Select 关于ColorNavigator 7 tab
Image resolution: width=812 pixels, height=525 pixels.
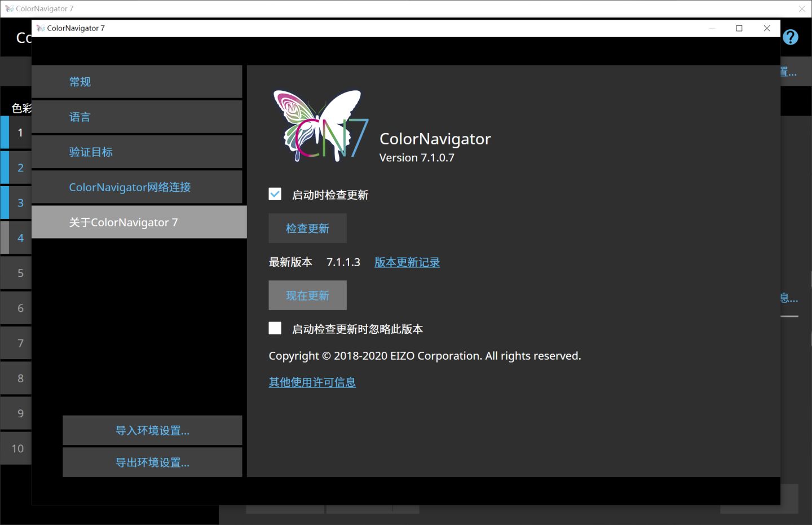click(x=139, y=222)
